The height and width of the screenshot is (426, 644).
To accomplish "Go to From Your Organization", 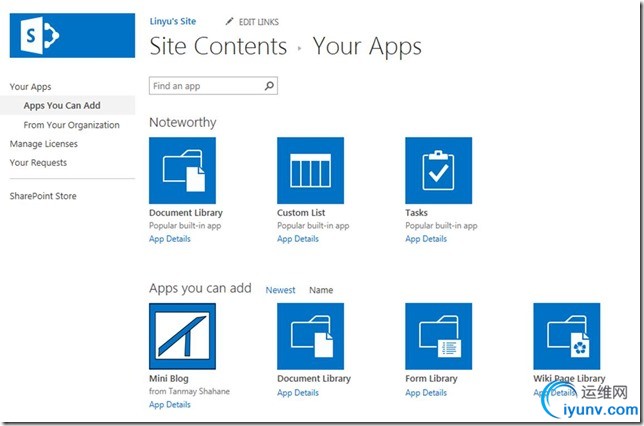I will pyautogui.click(x=71, y=125).
